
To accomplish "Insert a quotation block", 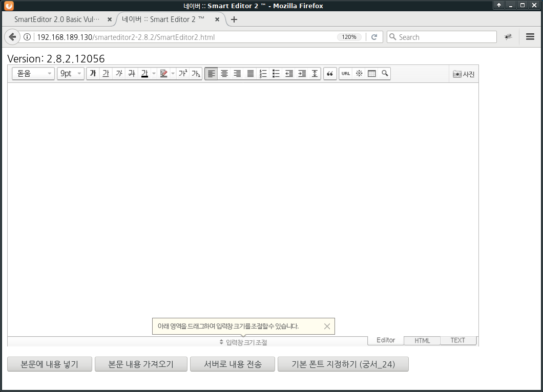I will tap(330, 73).
